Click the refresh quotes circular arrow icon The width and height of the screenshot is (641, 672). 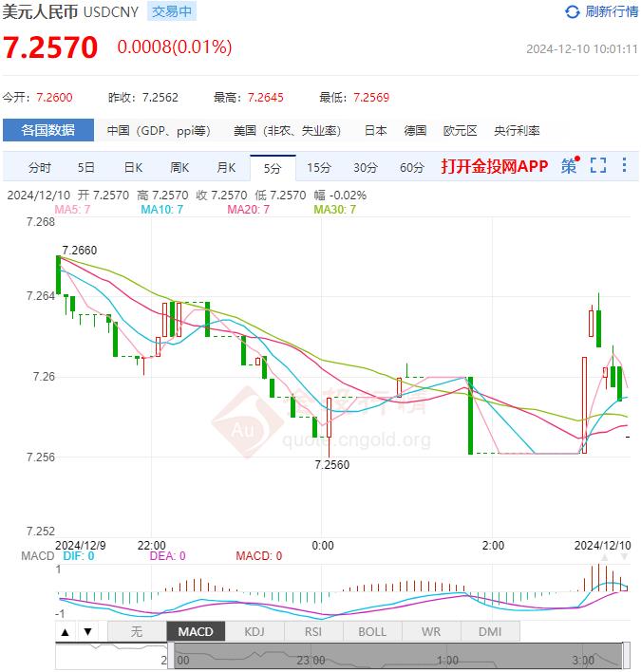coord(572,11)
